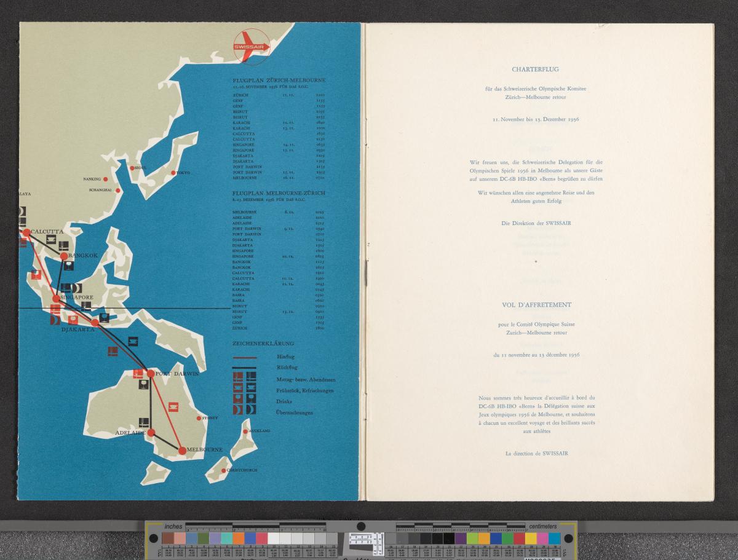This screenshot has height=560, width=738.
Task: Click the black Mittag- bzw. Abendessen legend icon
Action: pyautogui.click(x=251, y=377)
